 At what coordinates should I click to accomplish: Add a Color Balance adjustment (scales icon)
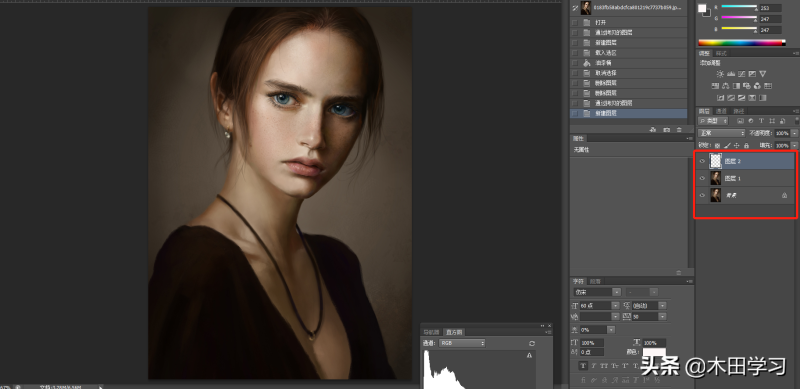click(x=726, y=86)
